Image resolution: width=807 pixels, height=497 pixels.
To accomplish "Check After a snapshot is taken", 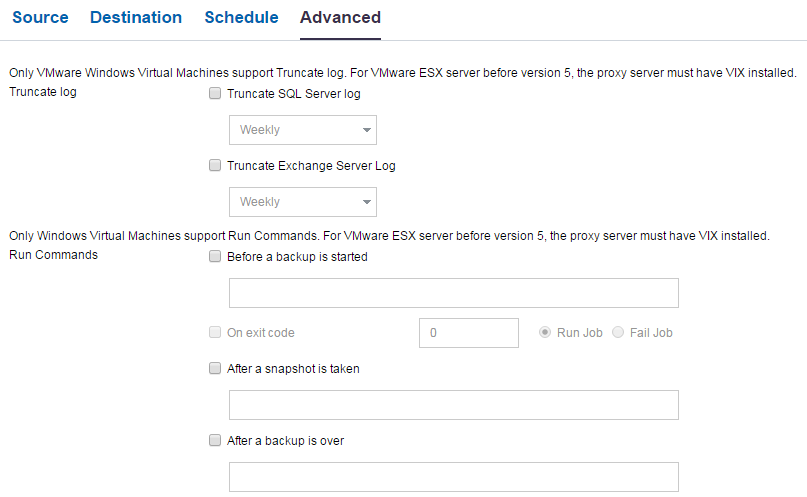I will [215, 369].
